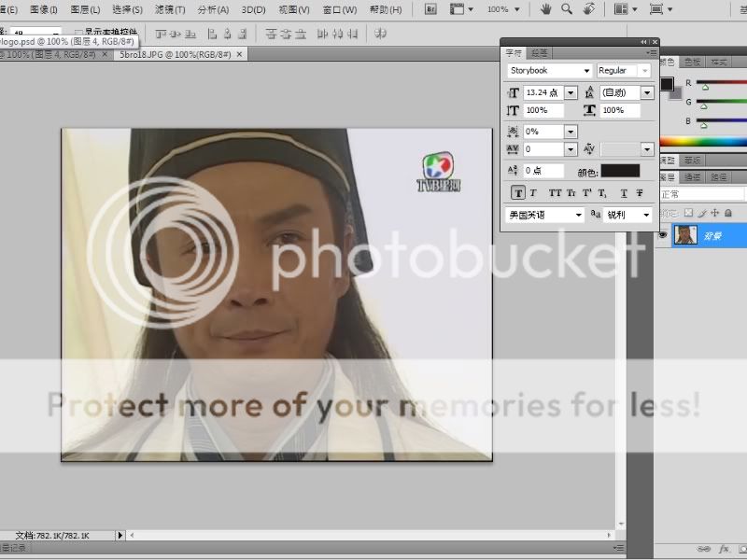Collapse the Character panel with double arrows
This screenshot has height=560, width=747.
click(x=644, y=42)
